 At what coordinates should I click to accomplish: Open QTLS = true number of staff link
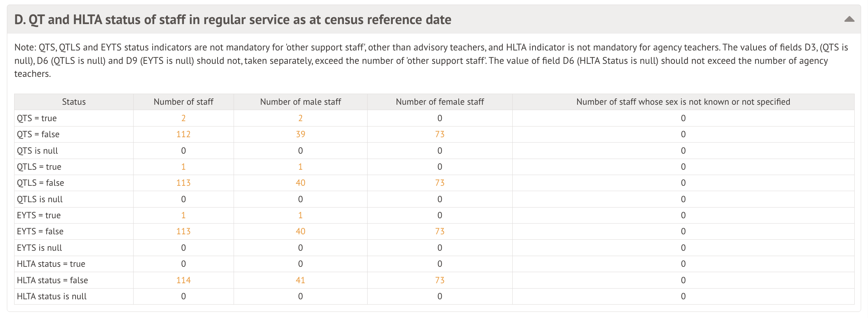(x=183, y=167)
